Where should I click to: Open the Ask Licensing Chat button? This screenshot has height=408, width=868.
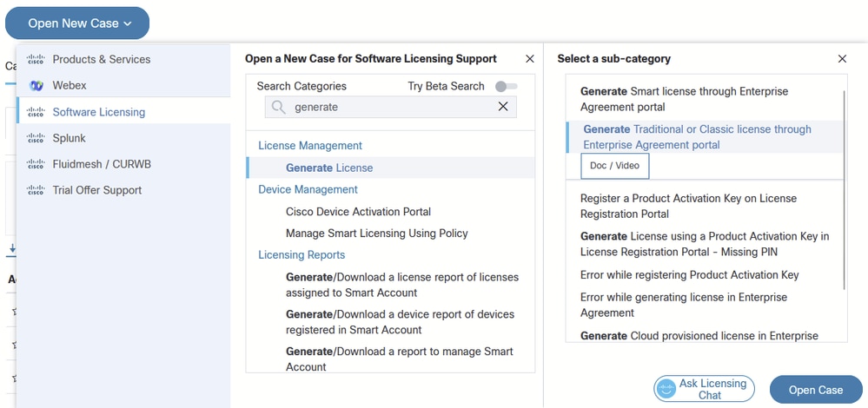click(704, 389)
